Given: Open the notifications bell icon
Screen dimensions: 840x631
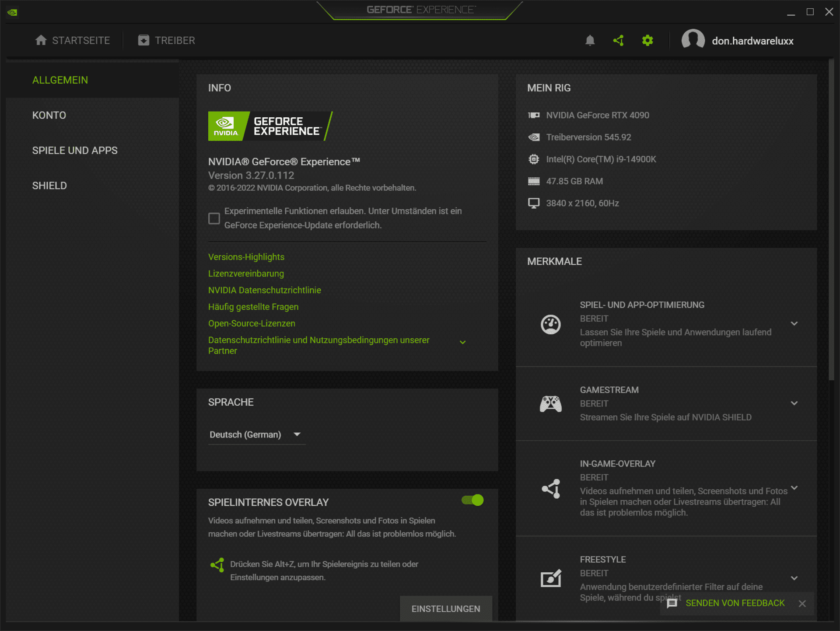Looking at the screenshot, I should [x=590, y=41].
